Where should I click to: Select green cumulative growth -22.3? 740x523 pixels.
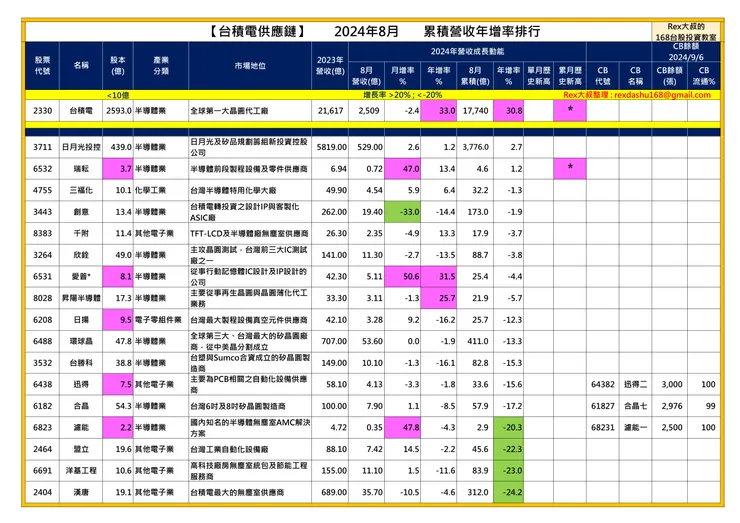click(x=508, y=449)
